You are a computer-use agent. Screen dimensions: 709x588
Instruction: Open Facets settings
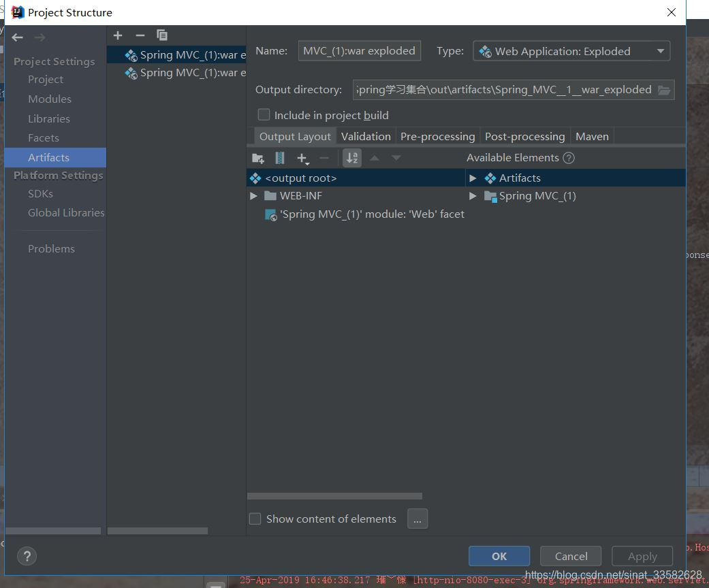tap(44, 138)
